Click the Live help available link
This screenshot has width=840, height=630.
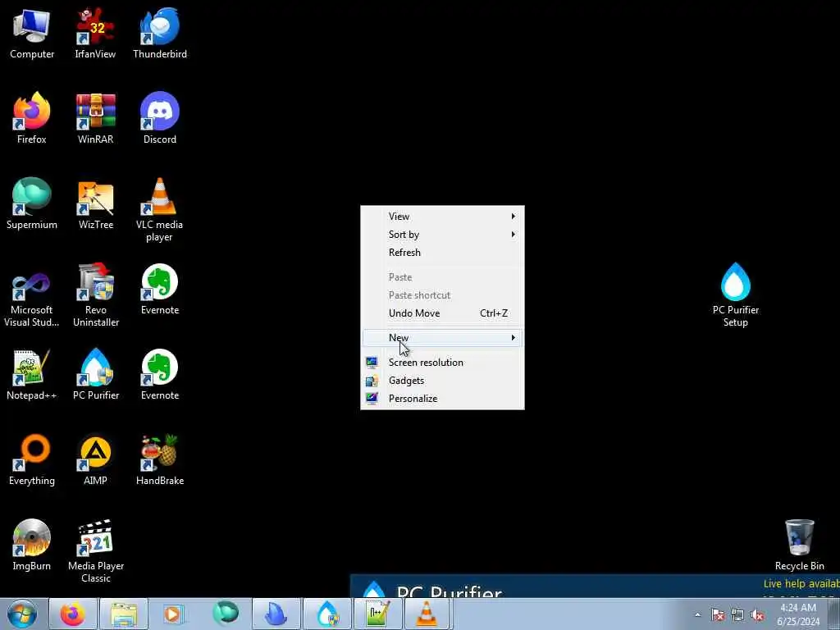(x=801, y=583)
